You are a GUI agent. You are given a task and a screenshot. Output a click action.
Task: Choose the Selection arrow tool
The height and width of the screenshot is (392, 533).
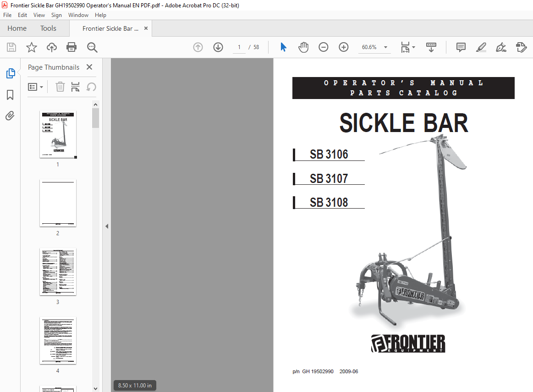283,47
